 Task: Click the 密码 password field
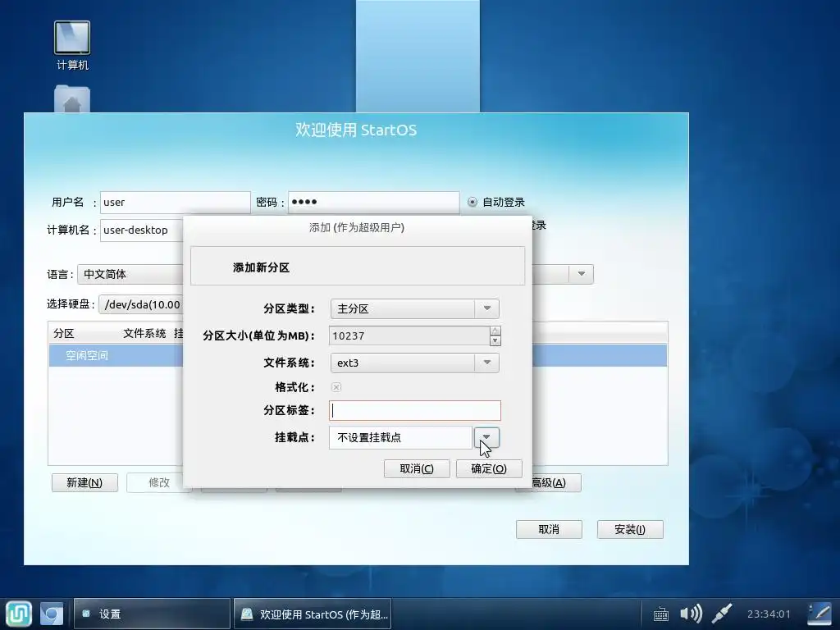point(374,203)
